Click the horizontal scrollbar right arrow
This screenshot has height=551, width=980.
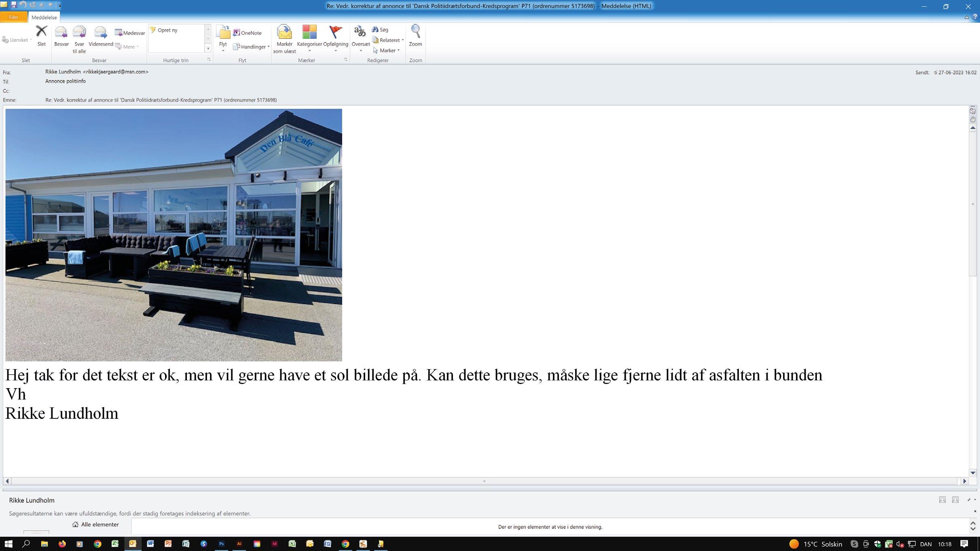tap(965, 481)
